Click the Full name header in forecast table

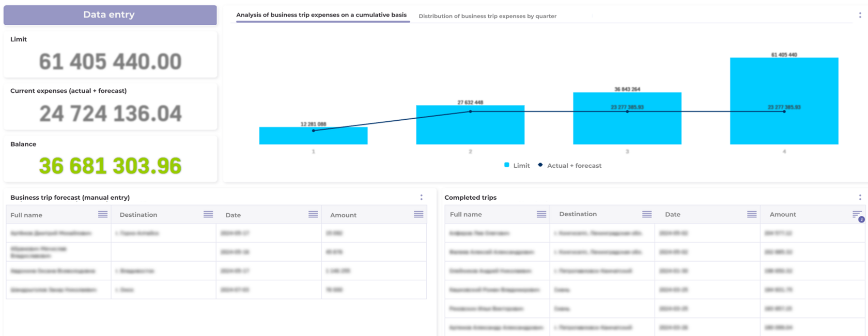point(26,215)
